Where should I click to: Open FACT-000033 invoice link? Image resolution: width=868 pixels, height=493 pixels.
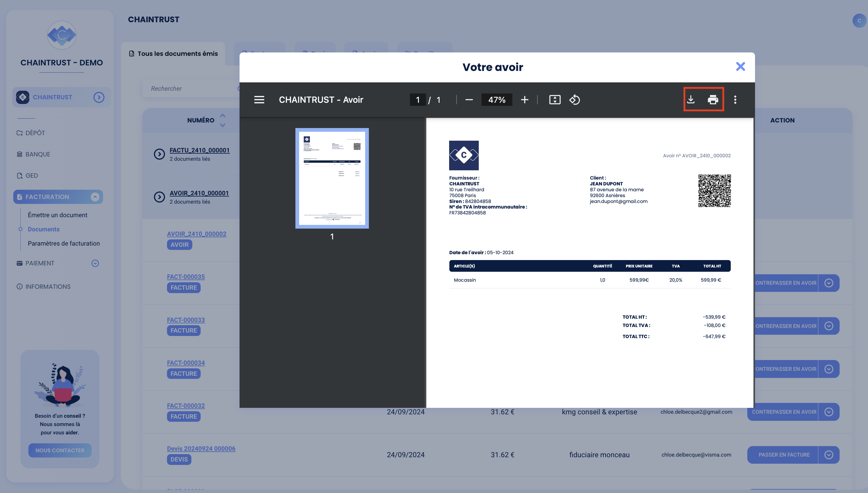pyautogui.click(x=186, y=320)
